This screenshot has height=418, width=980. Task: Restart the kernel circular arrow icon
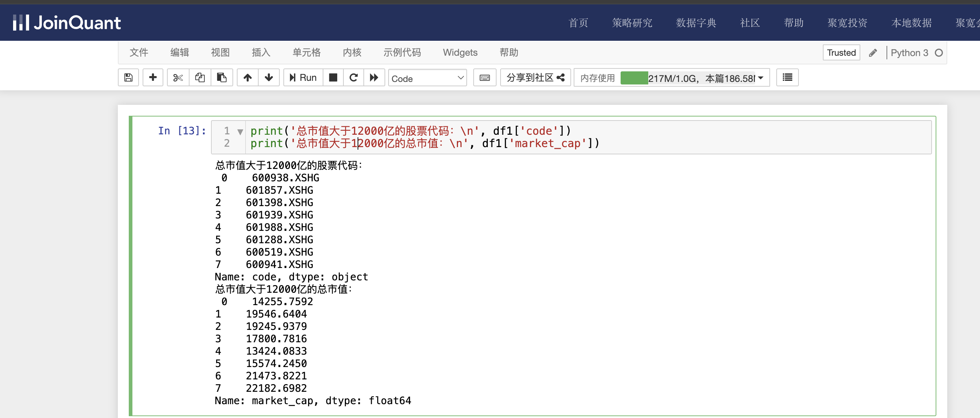click(354, 78)
